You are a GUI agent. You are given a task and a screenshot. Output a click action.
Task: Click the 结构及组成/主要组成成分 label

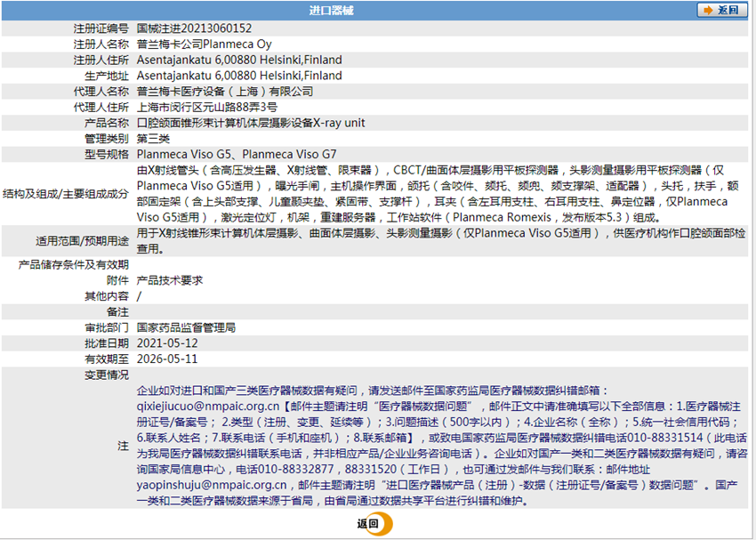(x=66, y=194)
